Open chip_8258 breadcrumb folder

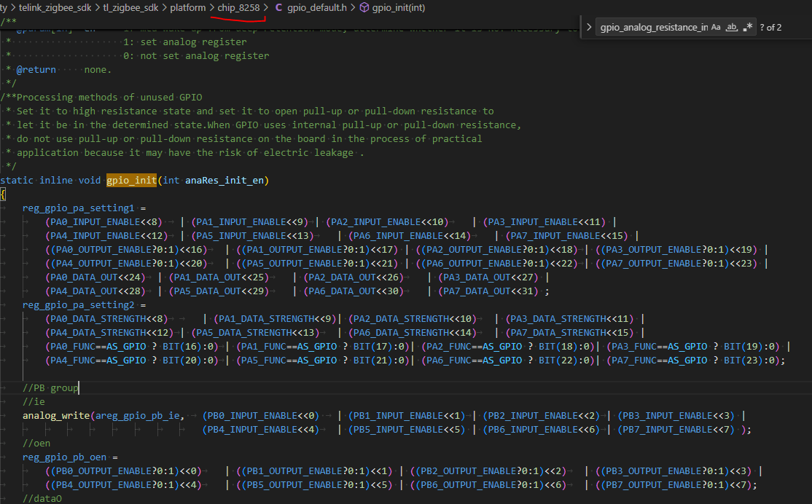238,8
